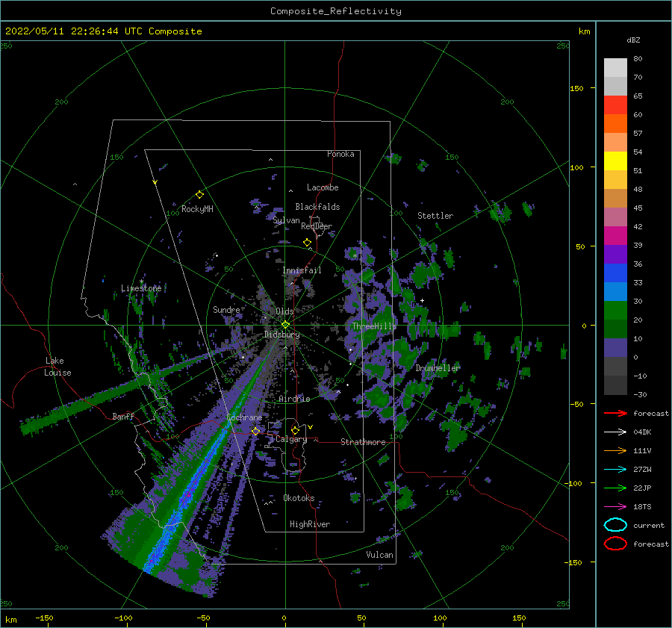The image size is (672, 628).
Task: Click the 80 value on dBZ scale
Action: [638, 59]
